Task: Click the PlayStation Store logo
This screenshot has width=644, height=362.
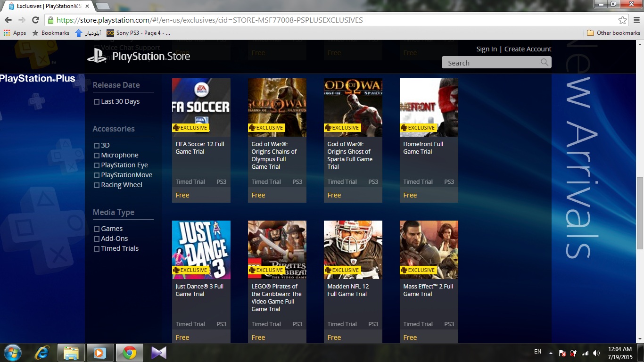Action: coord(139,57)
